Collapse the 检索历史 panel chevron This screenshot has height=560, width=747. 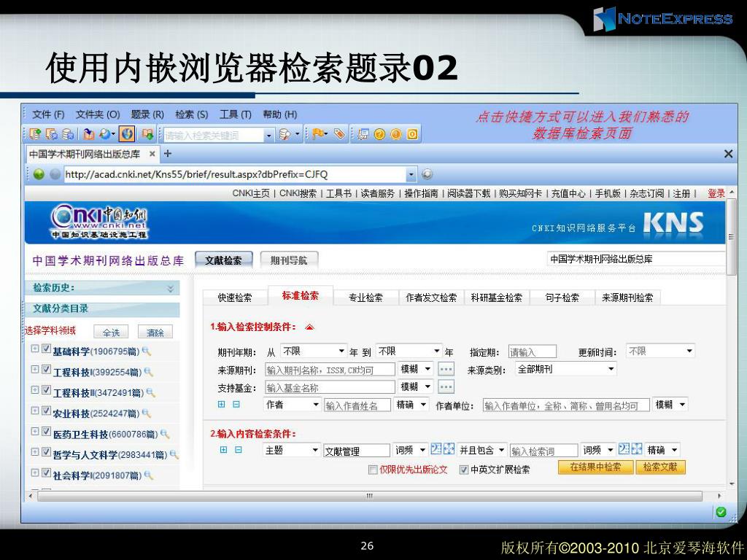(171, 289)
